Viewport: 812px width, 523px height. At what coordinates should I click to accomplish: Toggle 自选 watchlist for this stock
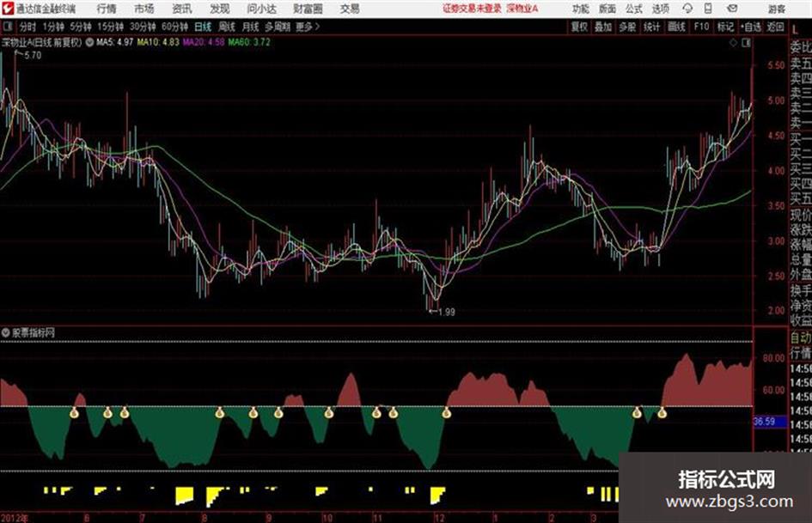tap(750, 27)
